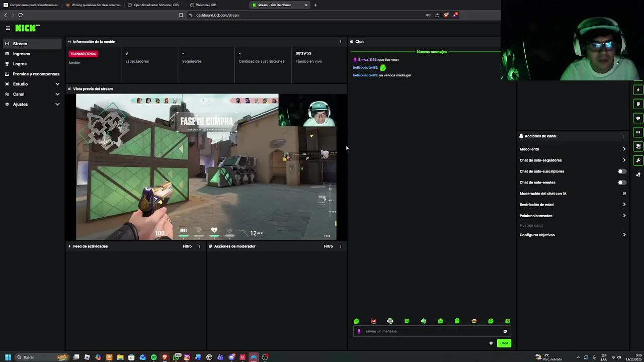This screenshot has width=644, height=362.
Task: Open Spotify from the taskbar
Action: pos(153,357)
